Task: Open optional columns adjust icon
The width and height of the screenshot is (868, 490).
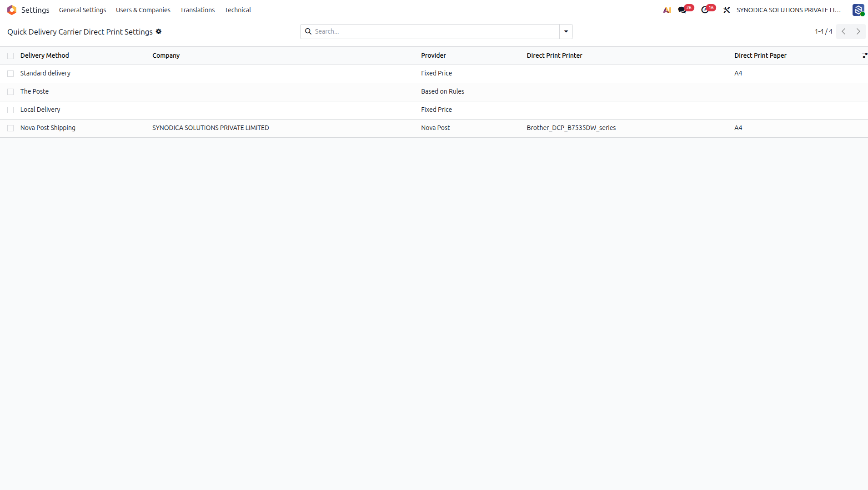Action: (x=864, y=55)
